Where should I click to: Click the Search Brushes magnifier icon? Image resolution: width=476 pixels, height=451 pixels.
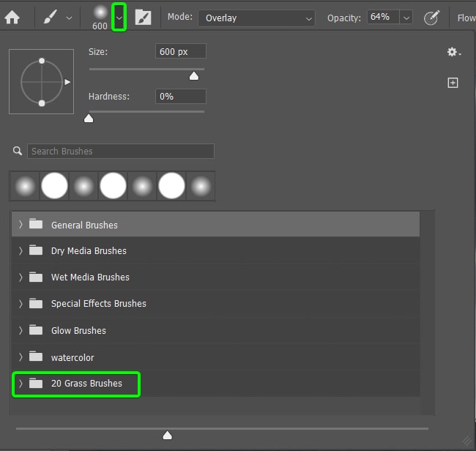[18, 151]
